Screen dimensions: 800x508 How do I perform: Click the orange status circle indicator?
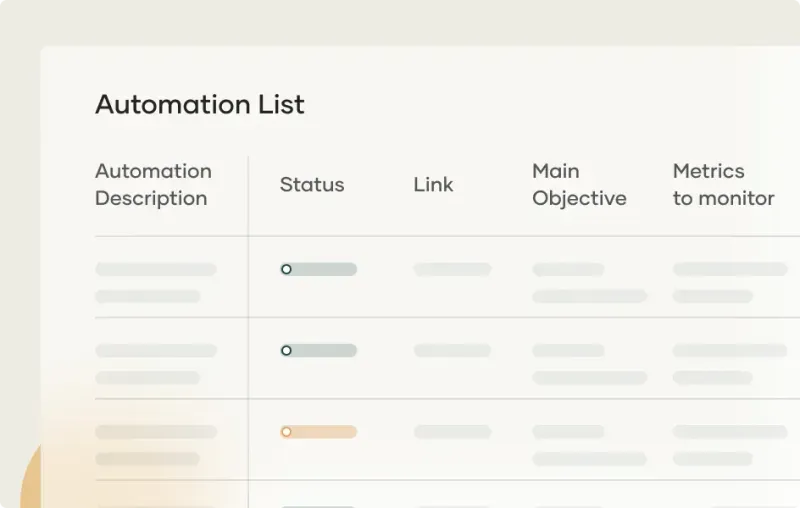coord(286,432)
